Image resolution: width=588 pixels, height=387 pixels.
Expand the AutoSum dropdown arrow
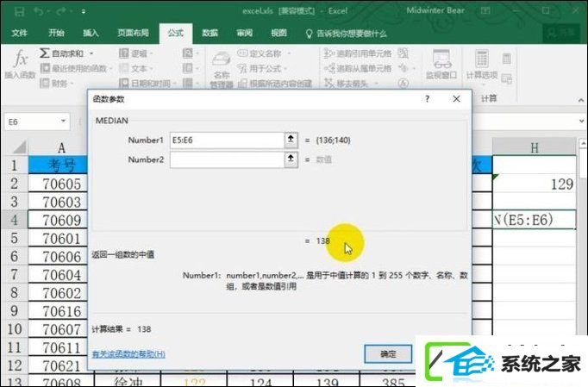91,53
